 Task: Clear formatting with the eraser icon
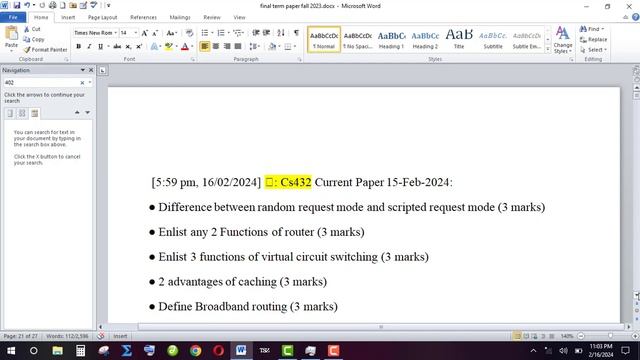(189, 33)
